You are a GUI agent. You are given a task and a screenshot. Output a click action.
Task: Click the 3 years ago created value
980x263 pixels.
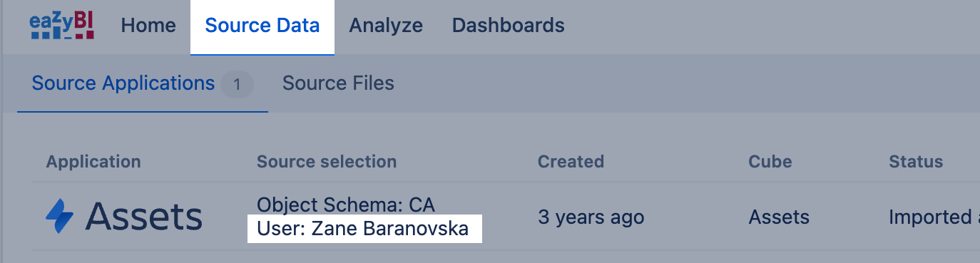click(591, 217)
